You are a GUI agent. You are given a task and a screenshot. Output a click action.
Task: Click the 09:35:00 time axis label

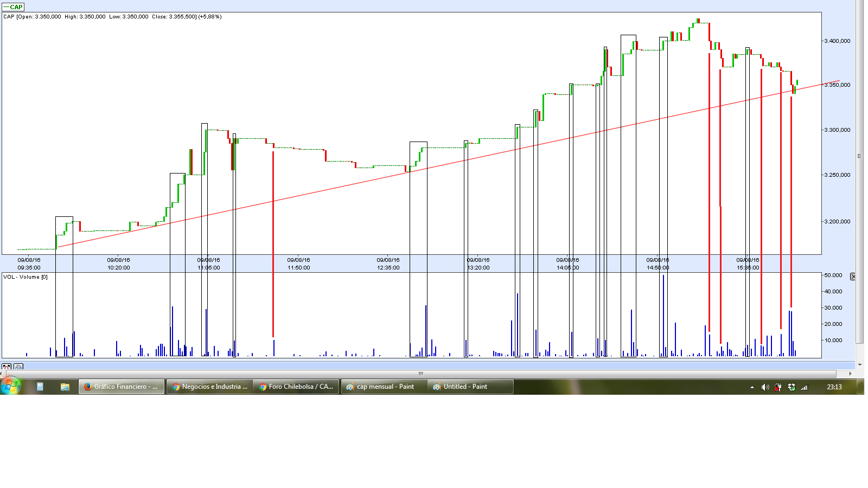point(29,268)
